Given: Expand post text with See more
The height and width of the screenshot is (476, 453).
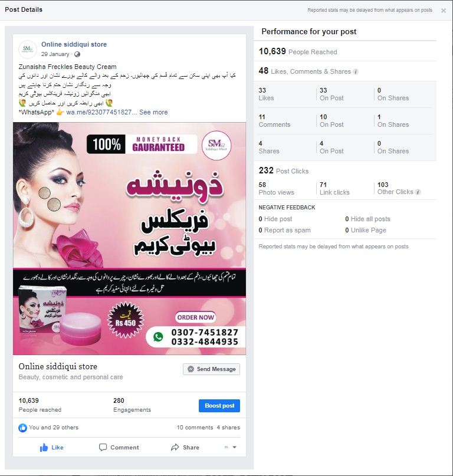Looking at the screenshot, I should coord(153,112).
